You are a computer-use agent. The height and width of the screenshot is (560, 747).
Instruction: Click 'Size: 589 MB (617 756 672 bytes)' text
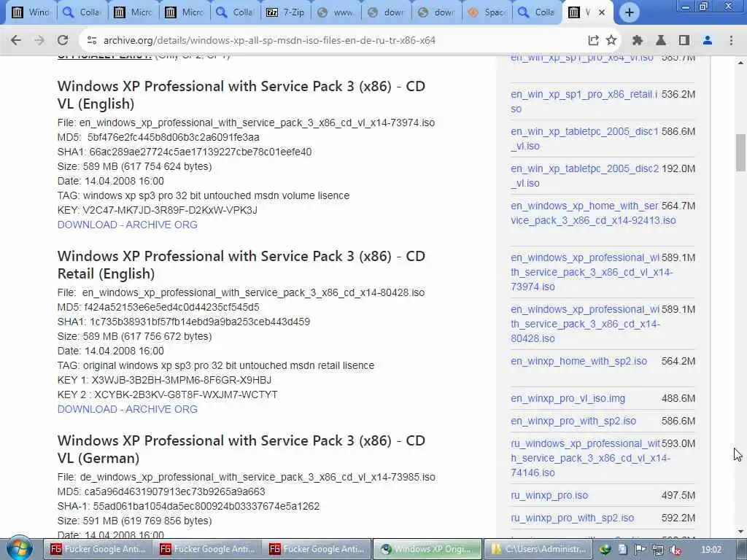click(135, 336)
